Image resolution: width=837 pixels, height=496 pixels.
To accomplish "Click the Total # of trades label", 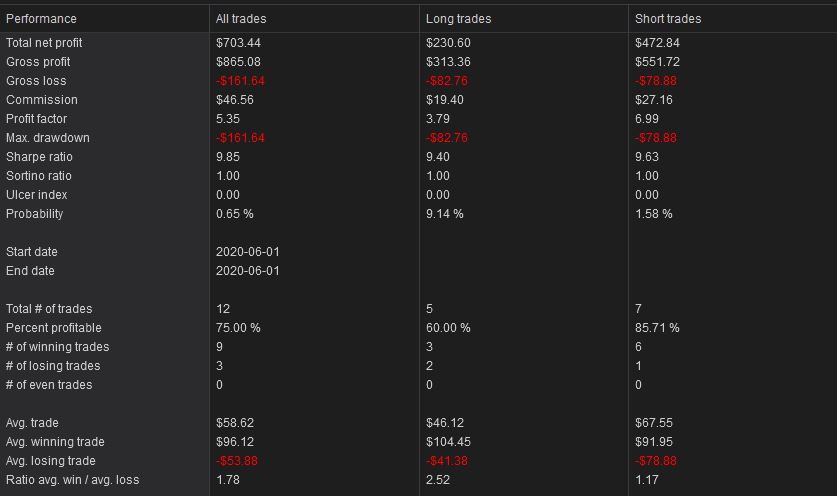I will click(x=49, y=309).
